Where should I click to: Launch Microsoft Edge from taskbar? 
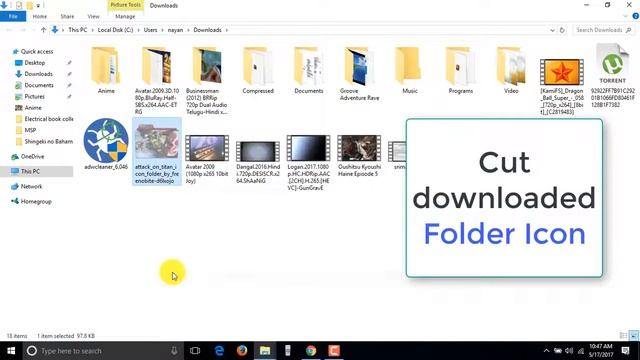point(219,351)
